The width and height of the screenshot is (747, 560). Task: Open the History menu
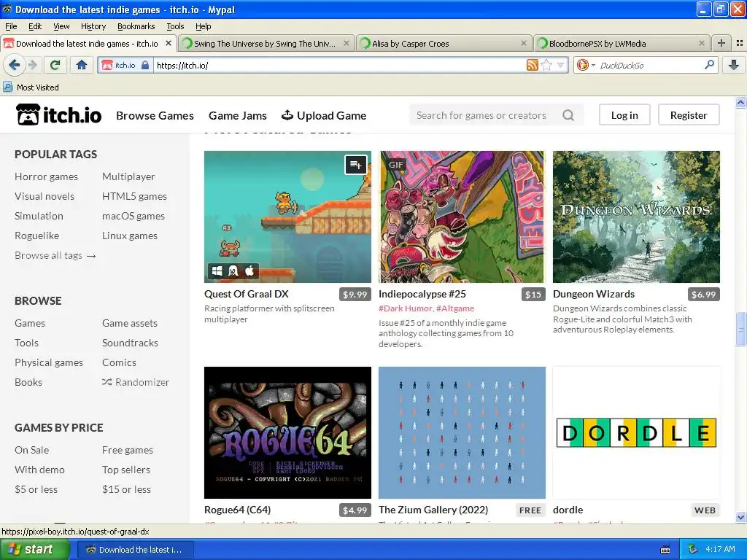93,26
